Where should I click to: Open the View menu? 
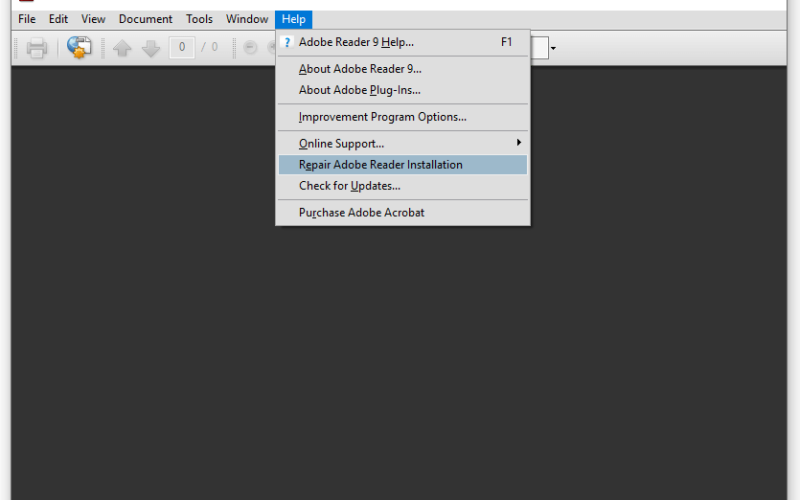(93, 19)
